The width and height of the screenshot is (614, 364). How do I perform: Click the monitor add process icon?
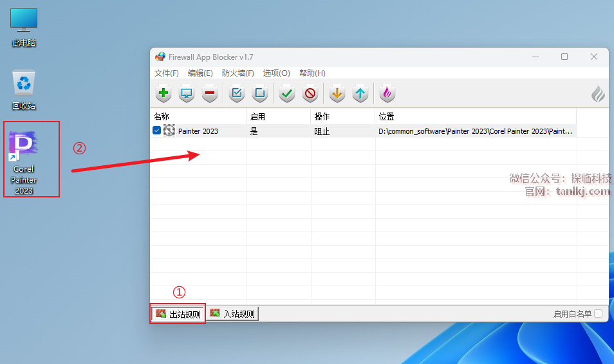pos(187,94)
